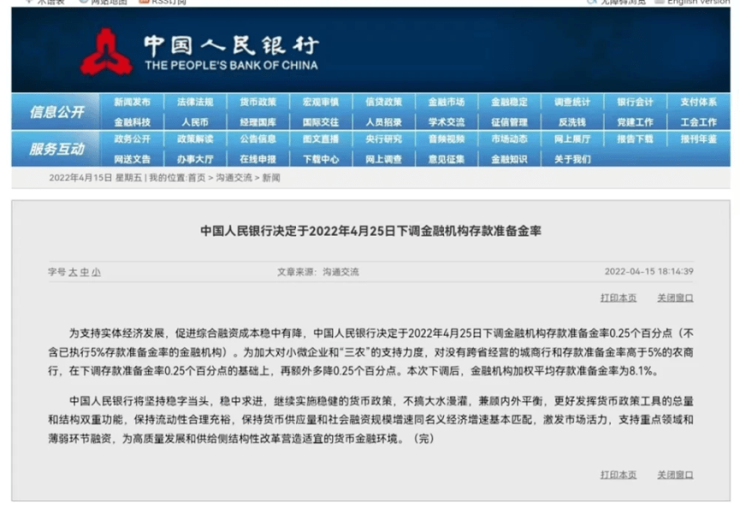Go to 人员招录 page

tap(383, 122)
